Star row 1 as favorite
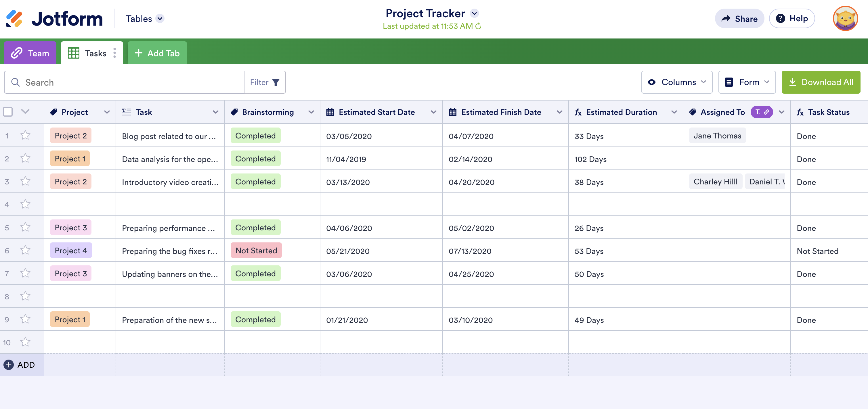The image size is (868, 409). tap(25, 135)
